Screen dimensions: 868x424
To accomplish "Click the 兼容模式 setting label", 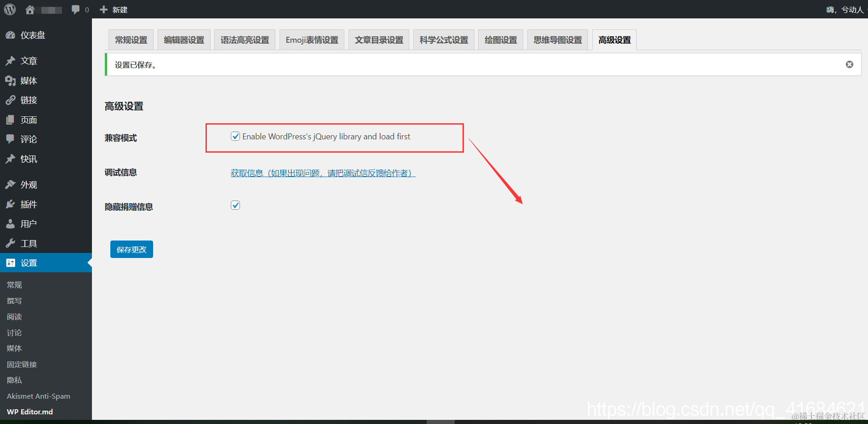I will pyautogui.click(x=120, y=138).
